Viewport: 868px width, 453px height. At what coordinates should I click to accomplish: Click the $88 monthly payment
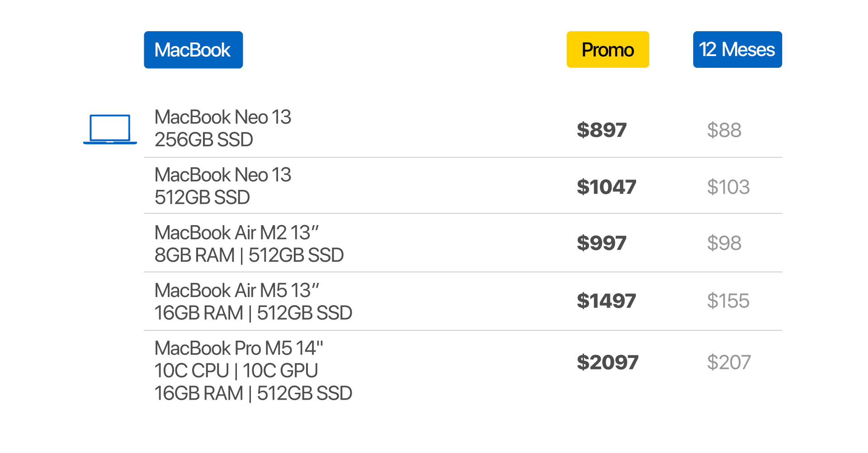coord(724,130)
